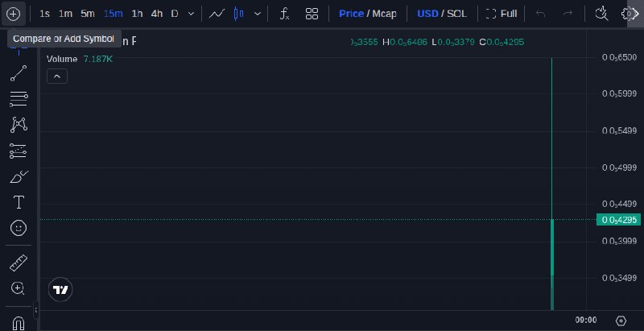
Task: Open the Fibonacci retracement tool
Action: pyautogui.click(x=19, y=99)
